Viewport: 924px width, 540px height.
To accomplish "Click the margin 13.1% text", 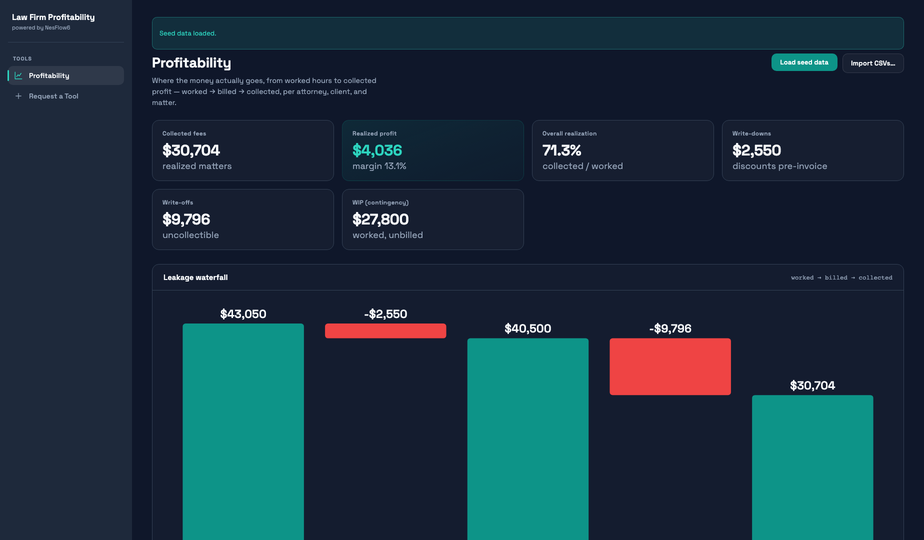I will 380,166.
